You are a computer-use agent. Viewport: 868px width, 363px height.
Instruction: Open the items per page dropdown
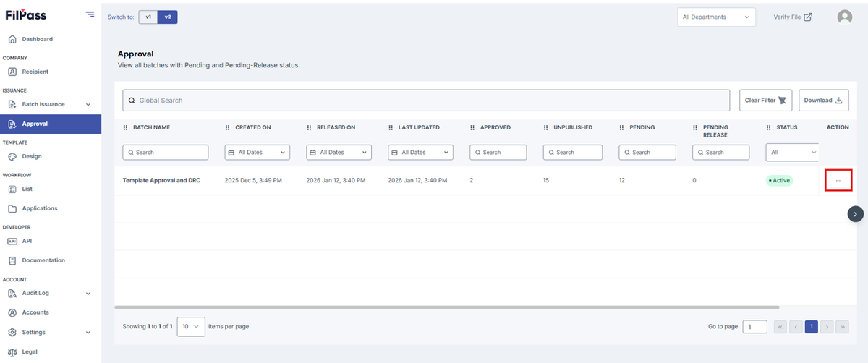point(191,326)
